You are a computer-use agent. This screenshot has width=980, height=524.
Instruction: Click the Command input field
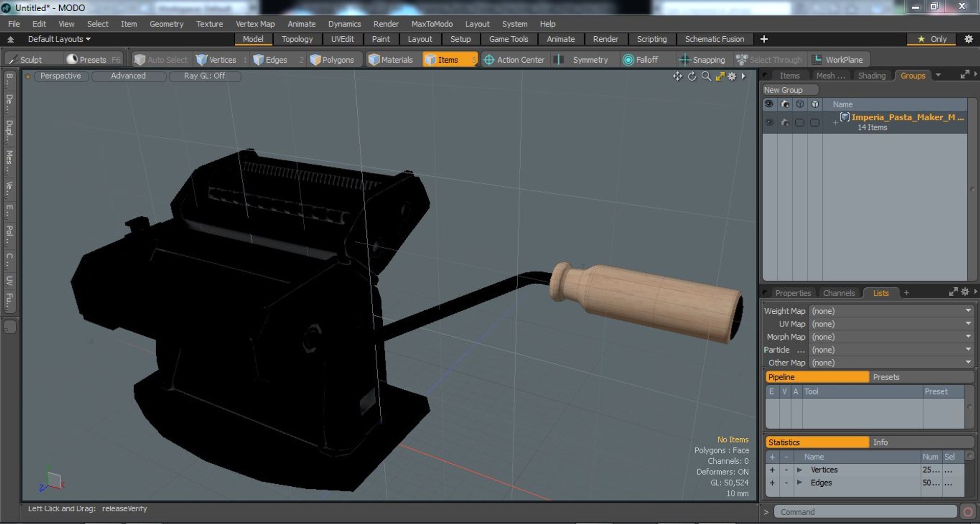(x=865, y=512)
